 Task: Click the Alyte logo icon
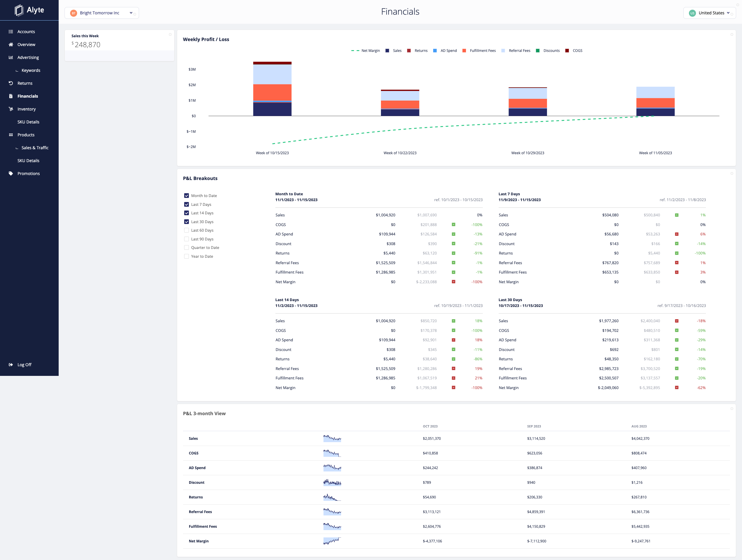(x=19, y=10)
